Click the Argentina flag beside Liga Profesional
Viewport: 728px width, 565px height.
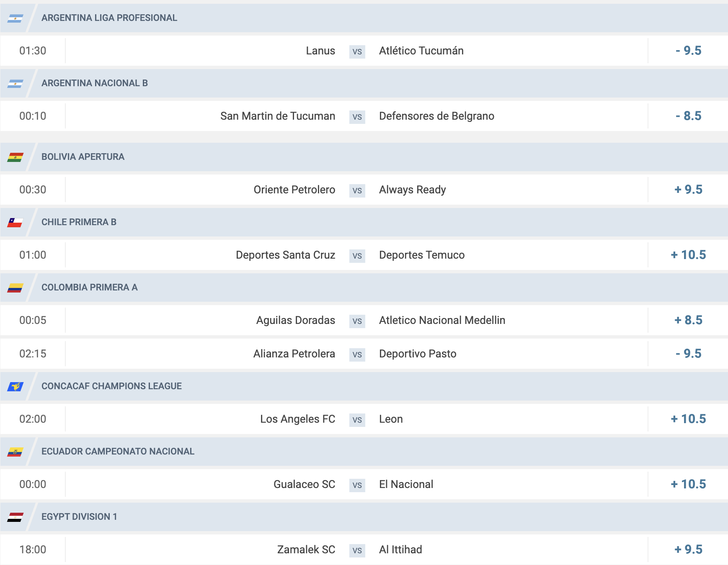tap(15, 18)
